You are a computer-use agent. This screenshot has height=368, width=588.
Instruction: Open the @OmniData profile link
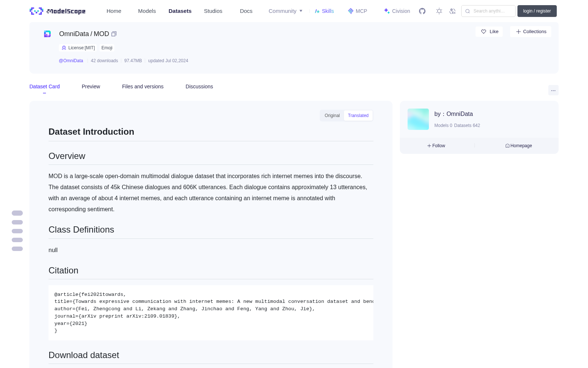[71, 61]
